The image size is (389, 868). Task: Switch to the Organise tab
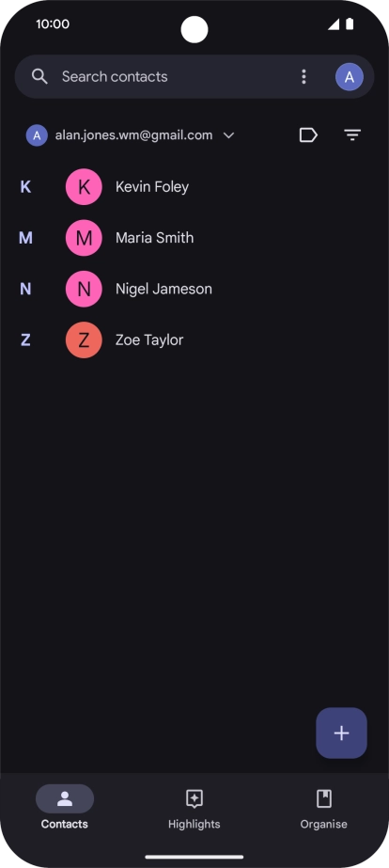[x=324, y=810]
